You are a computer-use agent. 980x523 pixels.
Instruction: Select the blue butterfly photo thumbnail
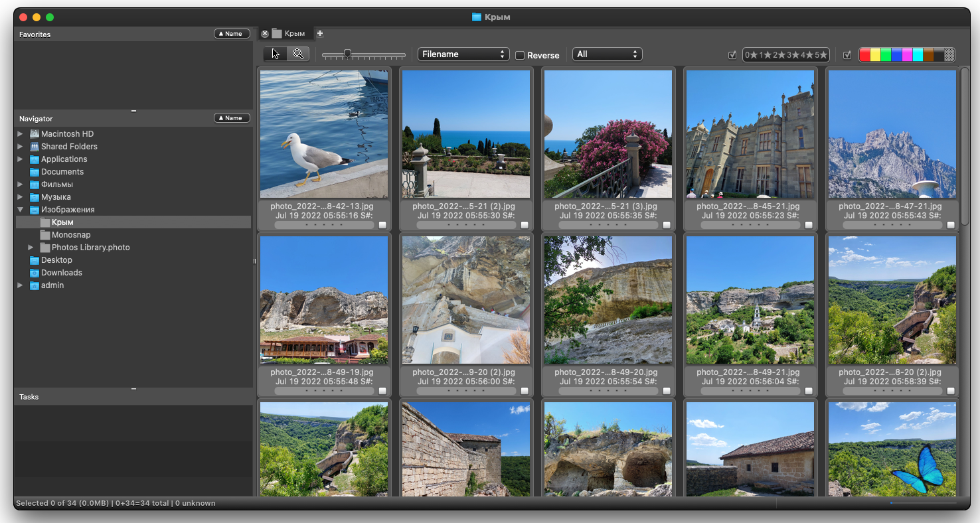click(892, 449)
